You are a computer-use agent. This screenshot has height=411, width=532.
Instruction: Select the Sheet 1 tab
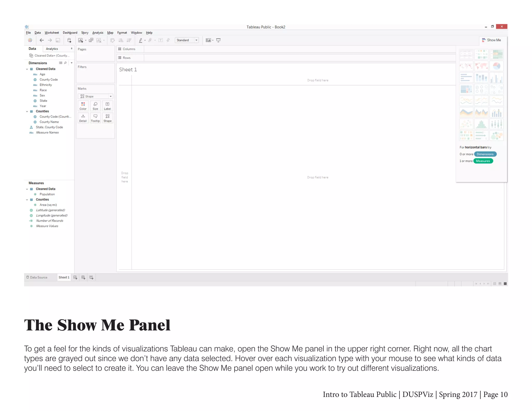click(x=64, y=277)
